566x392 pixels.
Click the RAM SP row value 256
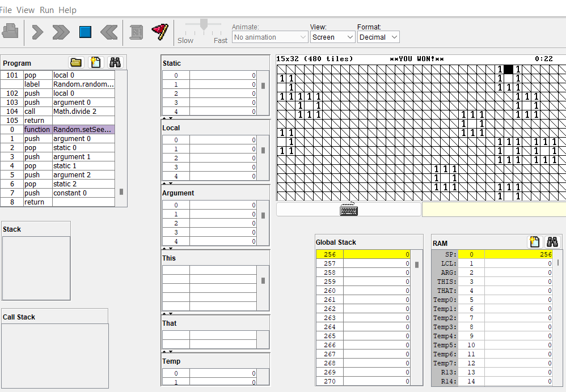(x=518, y=254)
